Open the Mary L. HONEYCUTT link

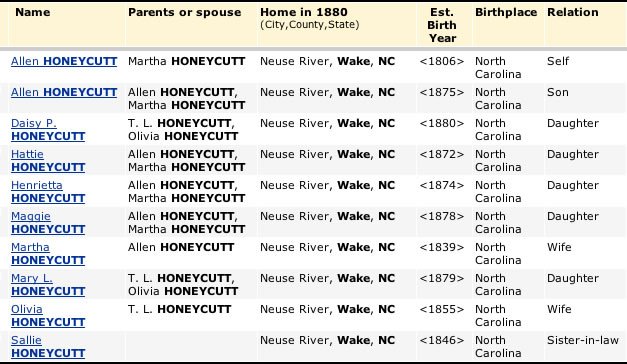click(48, 285)
